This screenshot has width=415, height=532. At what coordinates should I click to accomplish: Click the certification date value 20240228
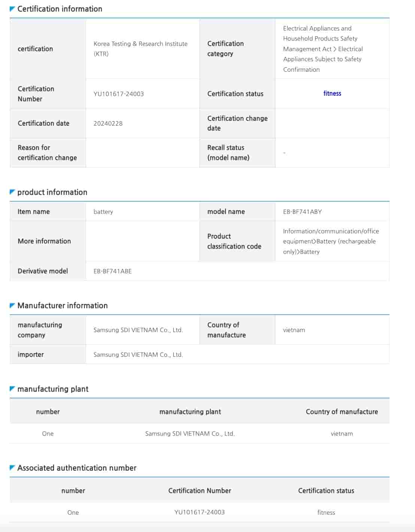108,123
